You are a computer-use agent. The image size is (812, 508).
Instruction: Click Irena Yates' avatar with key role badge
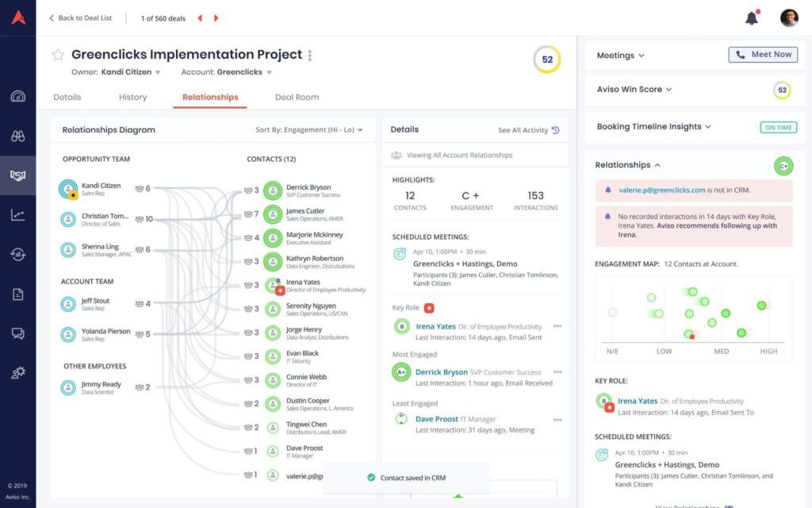(273, 286)
